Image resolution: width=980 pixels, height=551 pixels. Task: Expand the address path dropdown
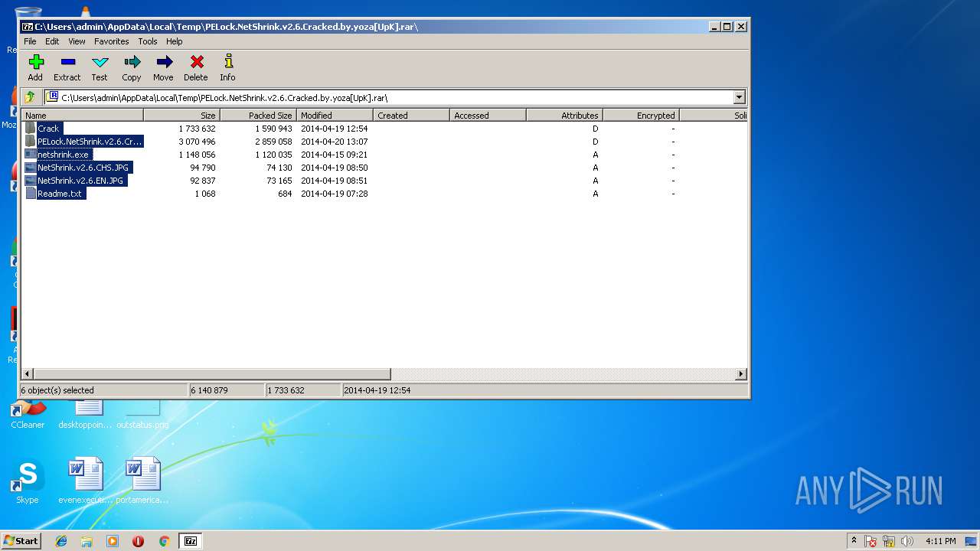point(739,97)
